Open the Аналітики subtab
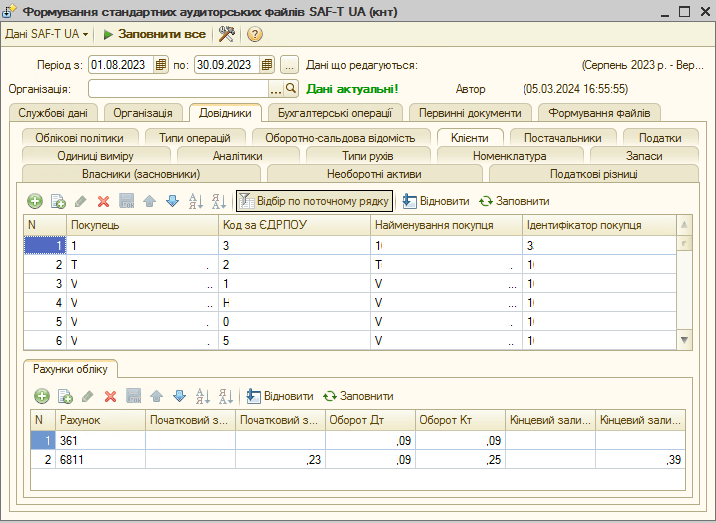Image resolution: width=716 pixels, height=523 pixels. point(237,156)
